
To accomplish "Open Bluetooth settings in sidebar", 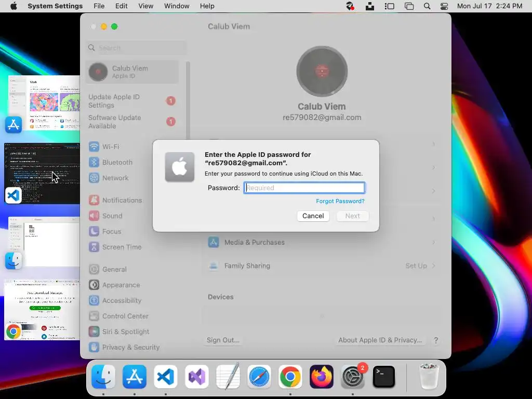I will [x=110, y=162].
